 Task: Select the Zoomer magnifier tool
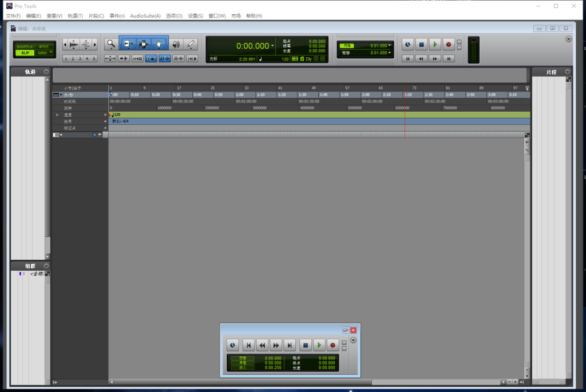(111, 44)
